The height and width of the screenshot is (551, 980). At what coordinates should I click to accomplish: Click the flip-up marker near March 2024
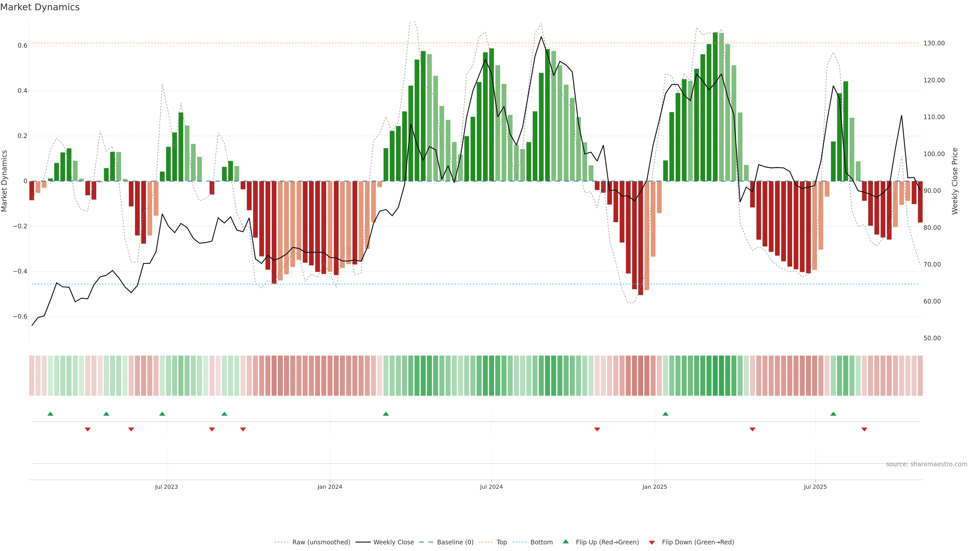[386, 414]
